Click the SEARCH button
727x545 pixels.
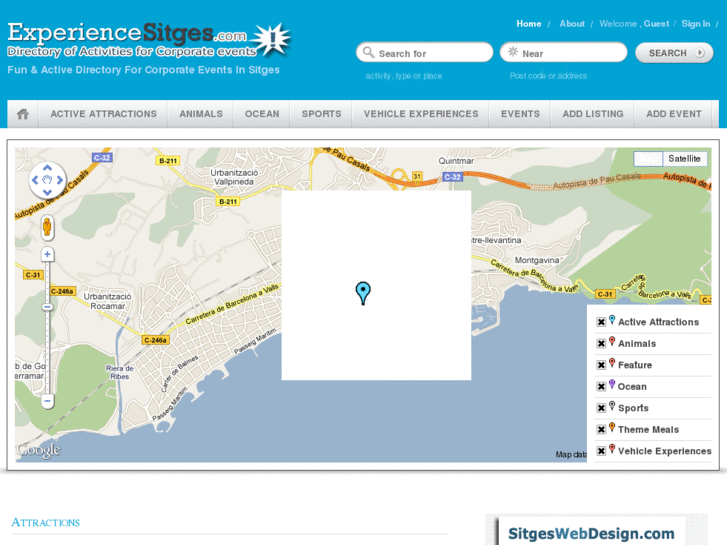(674, 53)
